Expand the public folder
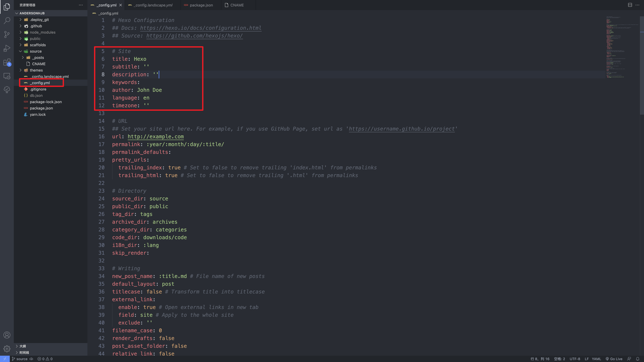The height and width of the screenshot is (362, 644). (51, 38)
